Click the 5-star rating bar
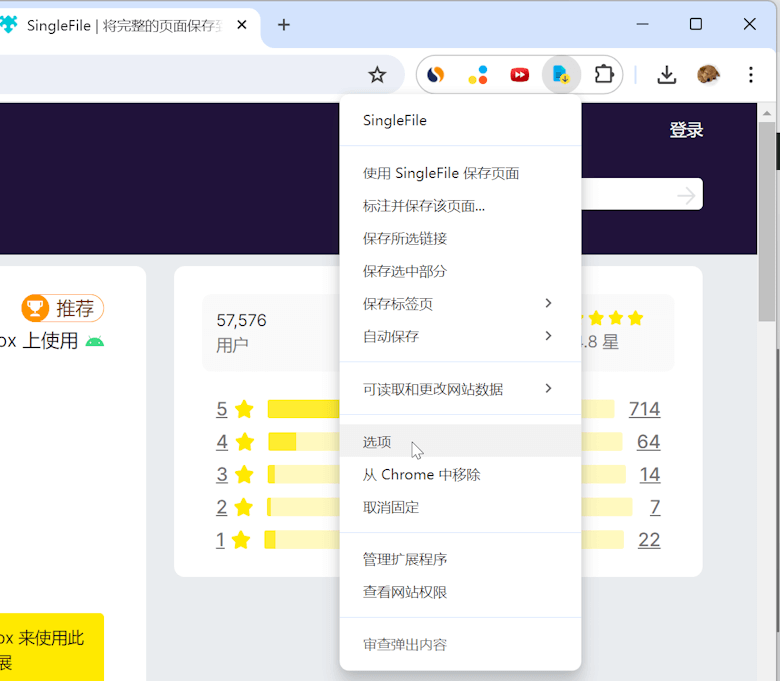This screenshot has height=681, width=780. (303, 409)
